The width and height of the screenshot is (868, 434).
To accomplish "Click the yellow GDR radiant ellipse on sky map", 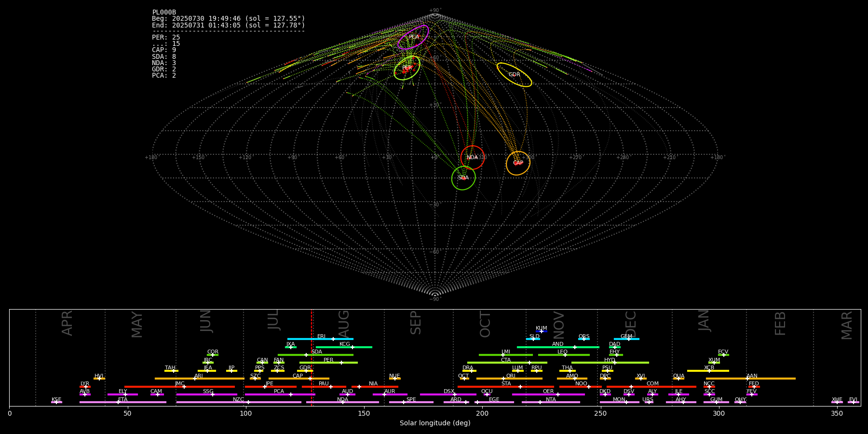I will [514, 75].
